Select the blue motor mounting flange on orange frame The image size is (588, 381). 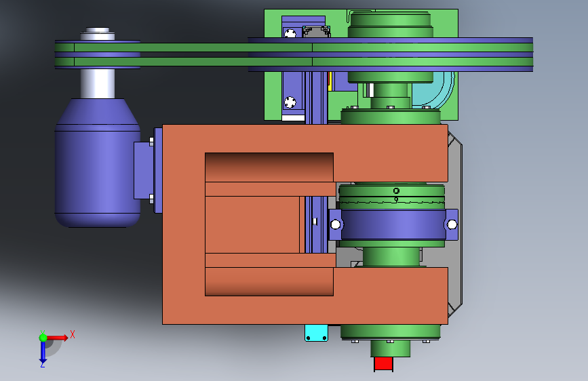click(158, 170)
